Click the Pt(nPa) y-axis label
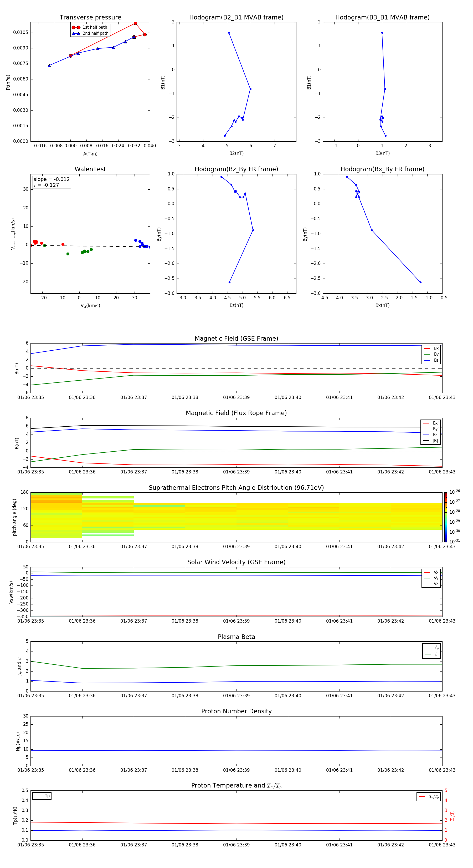 click(x=8, y=82)
